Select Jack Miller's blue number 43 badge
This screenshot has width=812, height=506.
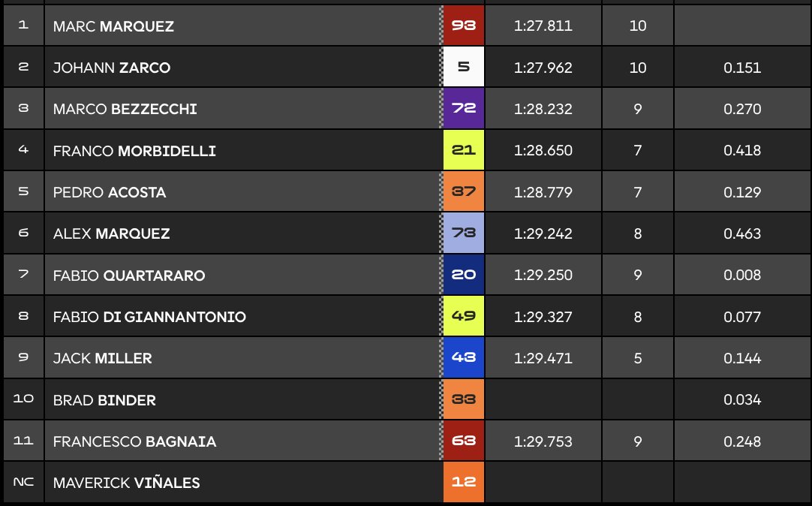coord(464,358)
